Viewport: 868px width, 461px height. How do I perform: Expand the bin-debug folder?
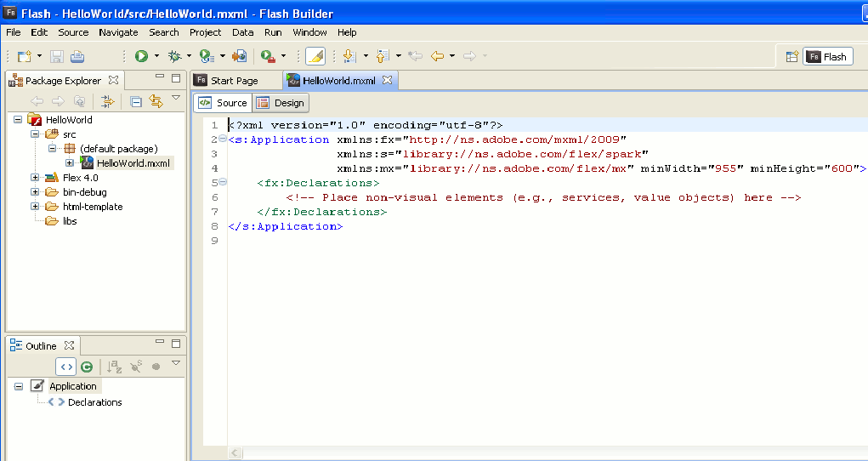coord(35,191)
